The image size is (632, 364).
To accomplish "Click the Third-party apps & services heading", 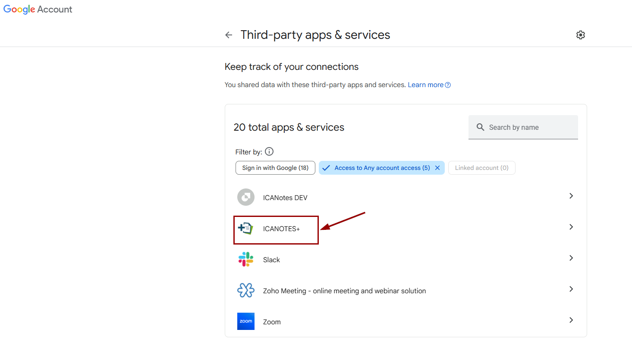I will coord(315,35).
